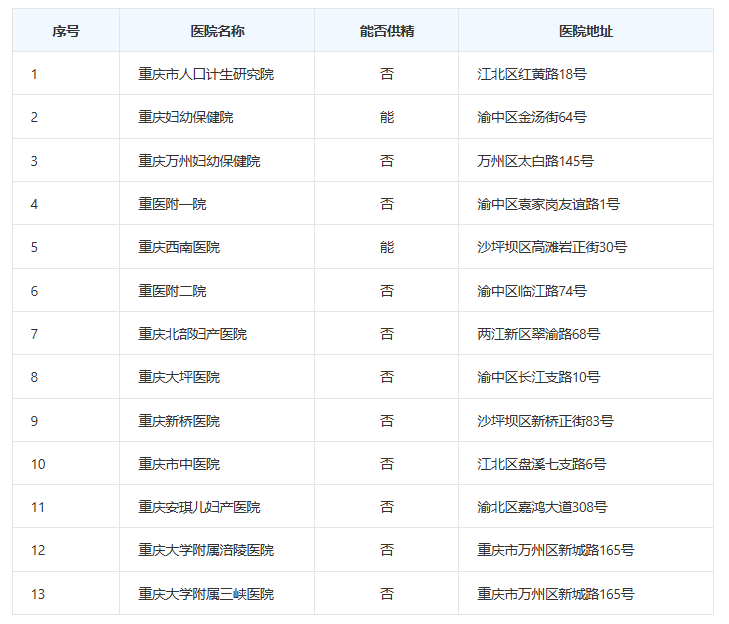The height and width of the screenshot is (624, 729).
Task: Click 否 value for 重庆大学附属三峡医院
Action: point(387,594)
